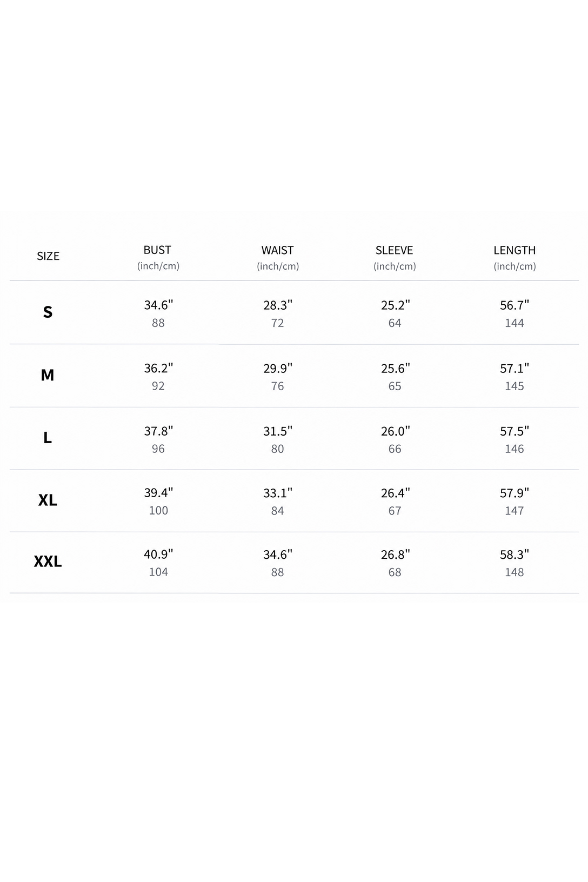Click the LENGTH column header
The width and height of the screenshot is (588, 882).
click(514, 250)
